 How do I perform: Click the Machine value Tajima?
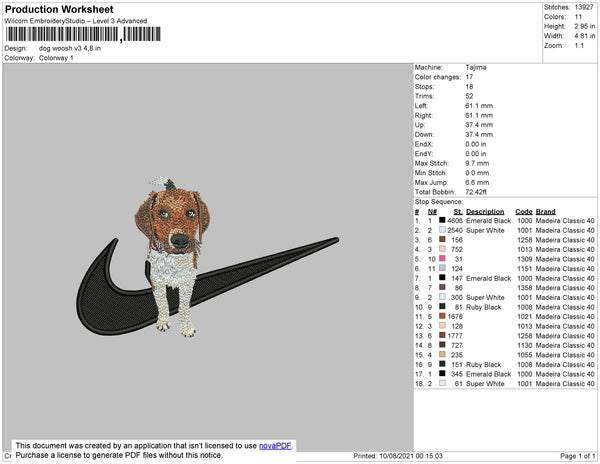tap(476, 67)
